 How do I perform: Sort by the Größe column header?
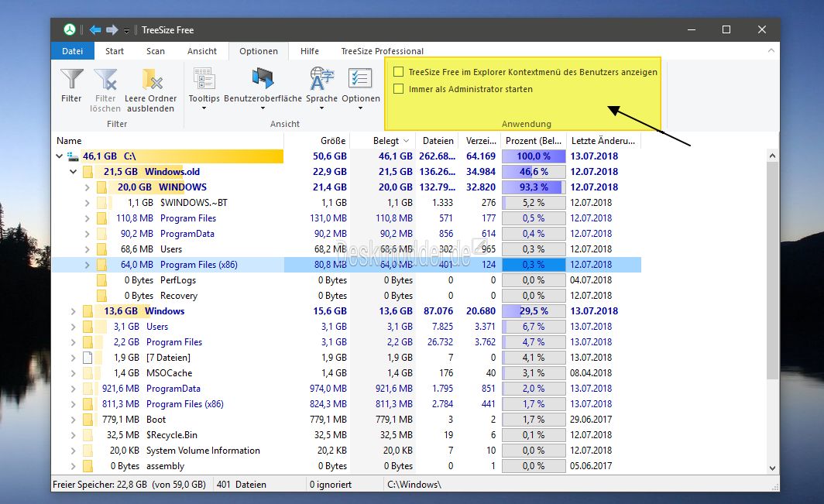pyautogui.click(x=317, y=141)
